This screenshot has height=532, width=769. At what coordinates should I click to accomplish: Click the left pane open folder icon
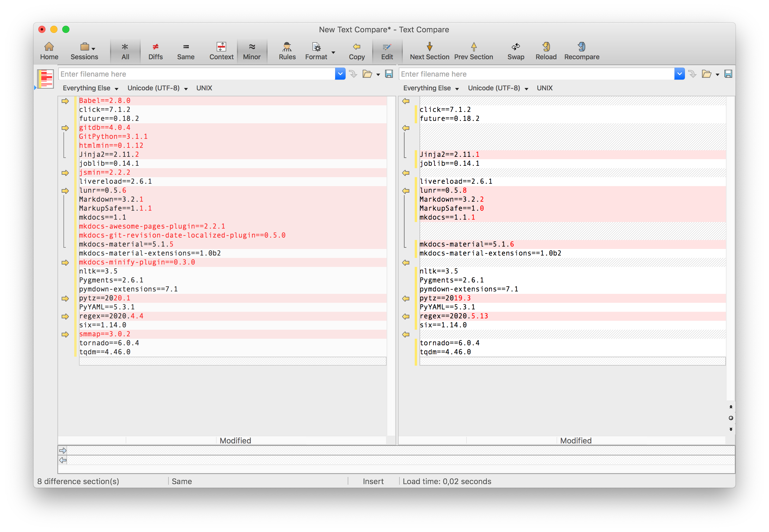367,74
